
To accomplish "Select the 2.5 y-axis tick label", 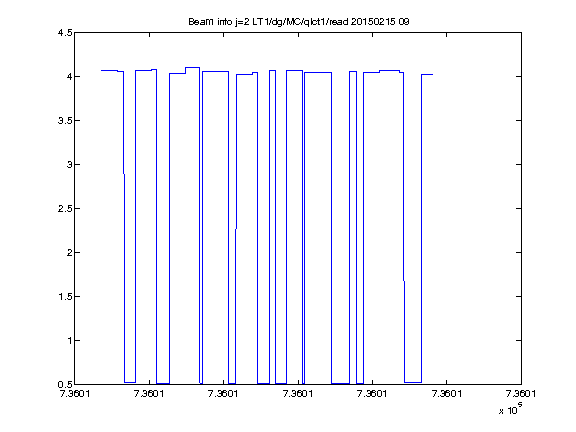I will [65, 208].
